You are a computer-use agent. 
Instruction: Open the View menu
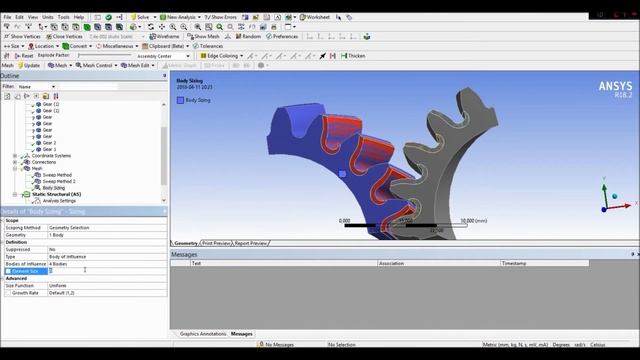click(x=33, y=17)
